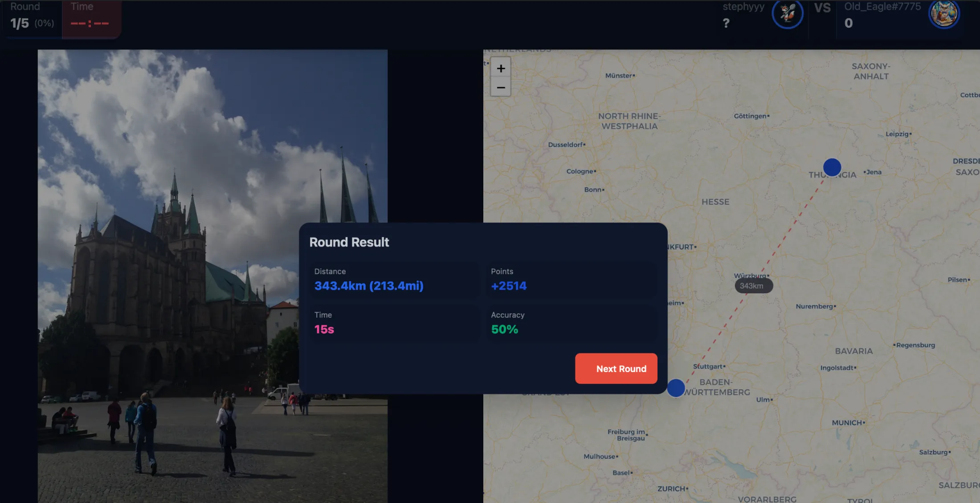The image size is (980, 503).
Task: Click the Nuremberg city label on map
Action: [x=814, y=306]
